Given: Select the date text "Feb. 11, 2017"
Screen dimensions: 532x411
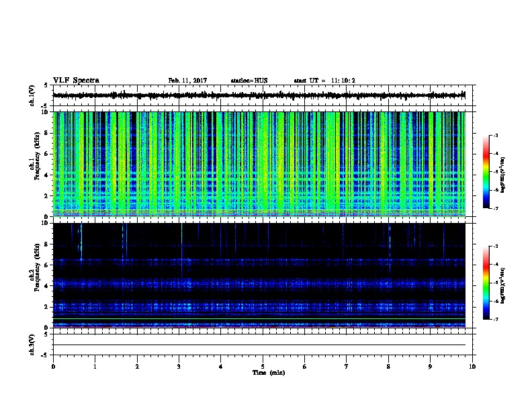Looking at the screenshot, I should pos(187,81).
